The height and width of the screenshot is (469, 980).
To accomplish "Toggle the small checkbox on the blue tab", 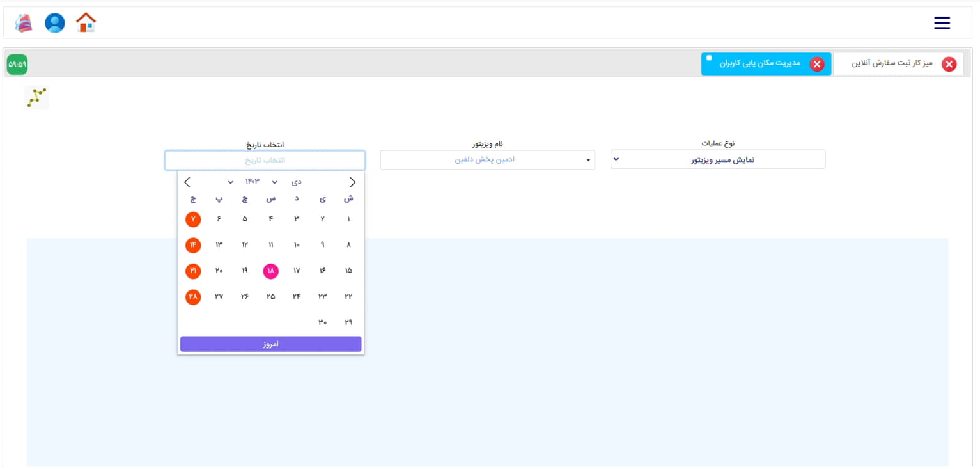I will [709, 58].
